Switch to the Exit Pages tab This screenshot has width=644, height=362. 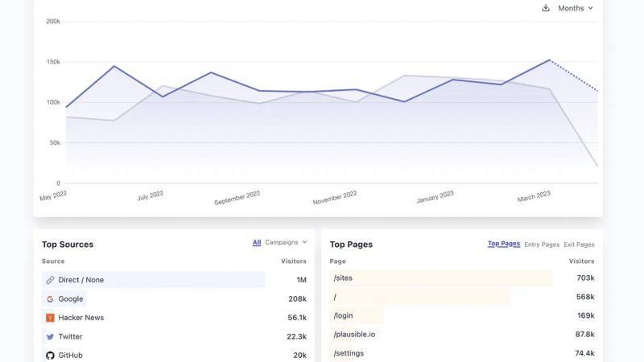click(579, 245)
